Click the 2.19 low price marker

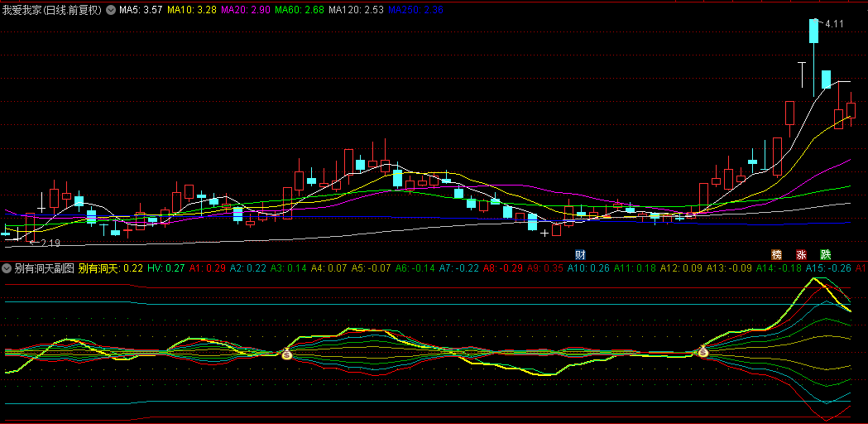pos(50,243)
